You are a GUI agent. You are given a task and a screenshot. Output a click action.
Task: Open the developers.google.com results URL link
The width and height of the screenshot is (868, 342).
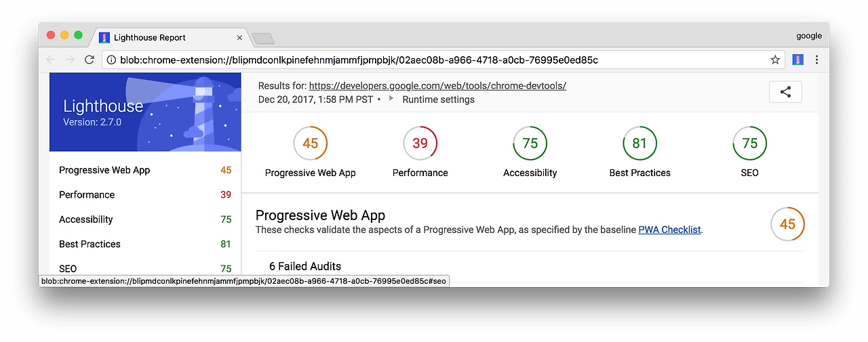(x=437, y=85)
